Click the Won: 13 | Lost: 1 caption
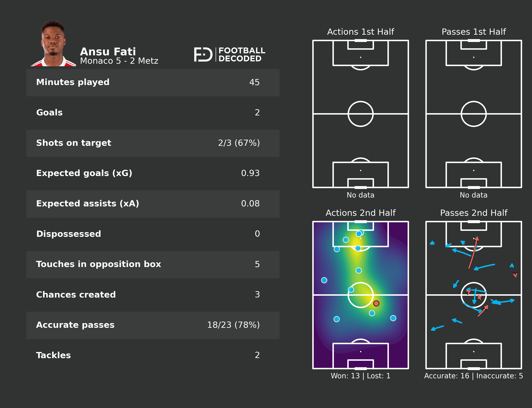The width and height of the screenshot is (532, 408). point(360,376)
